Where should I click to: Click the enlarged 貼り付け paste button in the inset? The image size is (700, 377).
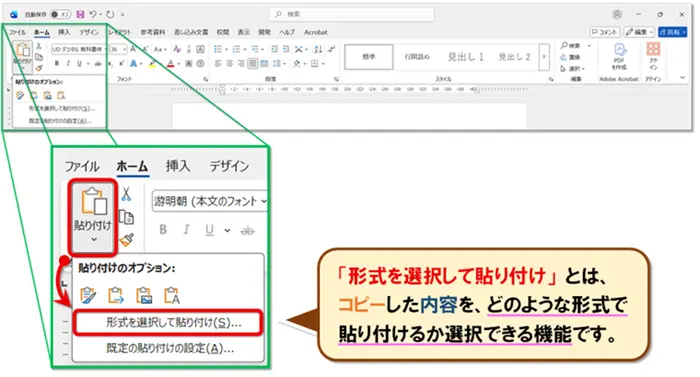(92, 217)
